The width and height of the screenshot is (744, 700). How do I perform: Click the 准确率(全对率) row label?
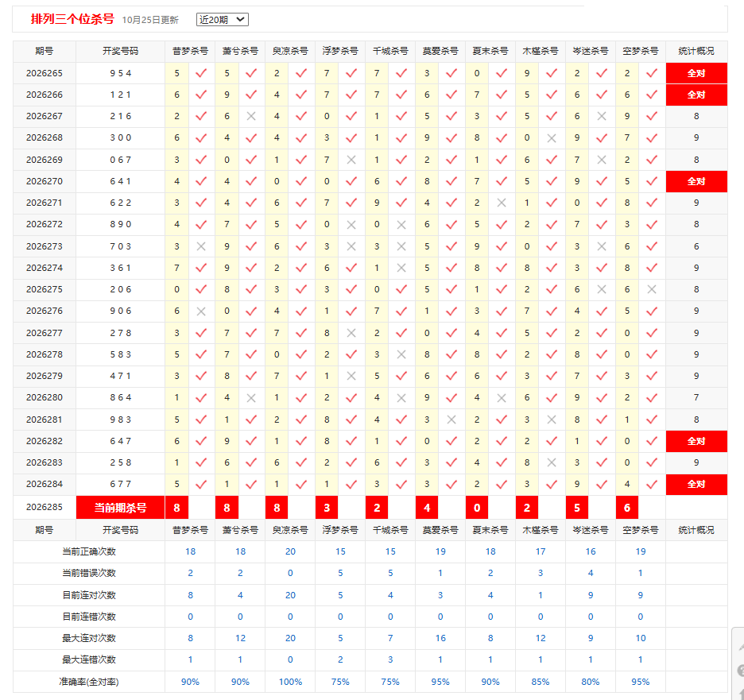[x=89, y=682]
